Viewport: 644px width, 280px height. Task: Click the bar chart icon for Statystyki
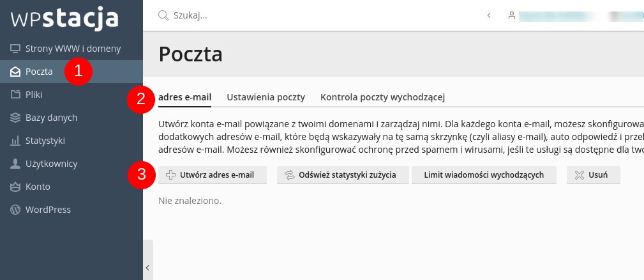click(15, 141)
